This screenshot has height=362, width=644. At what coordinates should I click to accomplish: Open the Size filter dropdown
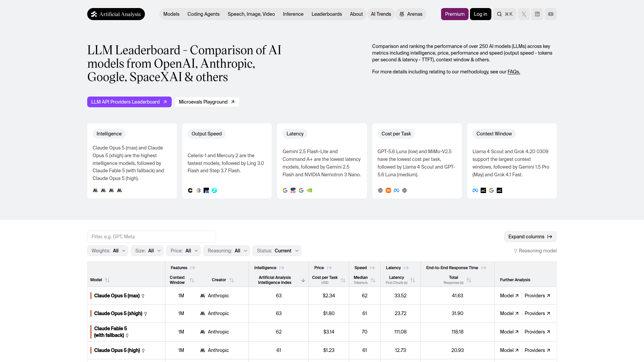[x=147, y=251]
